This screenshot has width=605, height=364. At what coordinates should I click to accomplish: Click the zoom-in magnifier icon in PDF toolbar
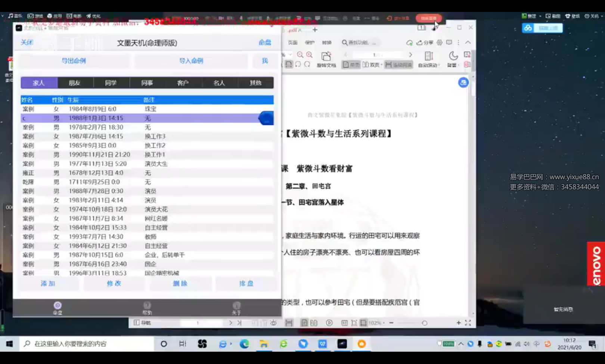click(308, 54)
